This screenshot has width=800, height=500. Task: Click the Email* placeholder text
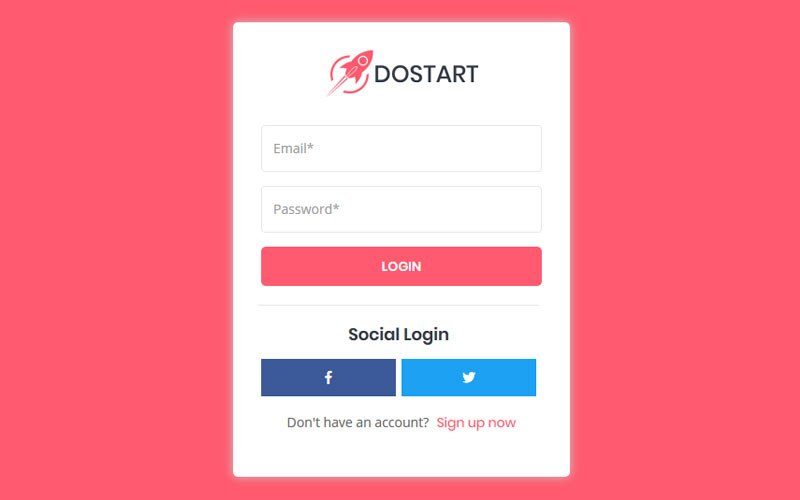coord(293,148)
